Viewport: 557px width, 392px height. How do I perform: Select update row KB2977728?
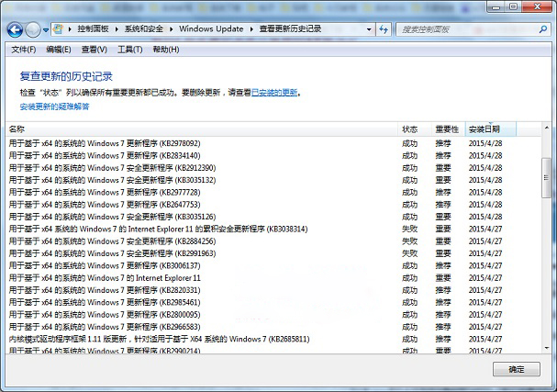pyautogui.click(x=273, y=192)
